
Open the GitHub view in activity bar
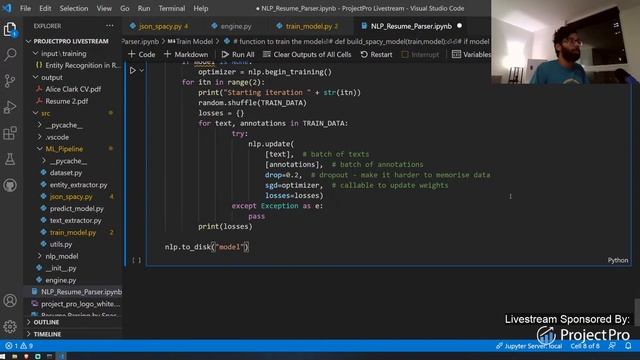[10, 185]
